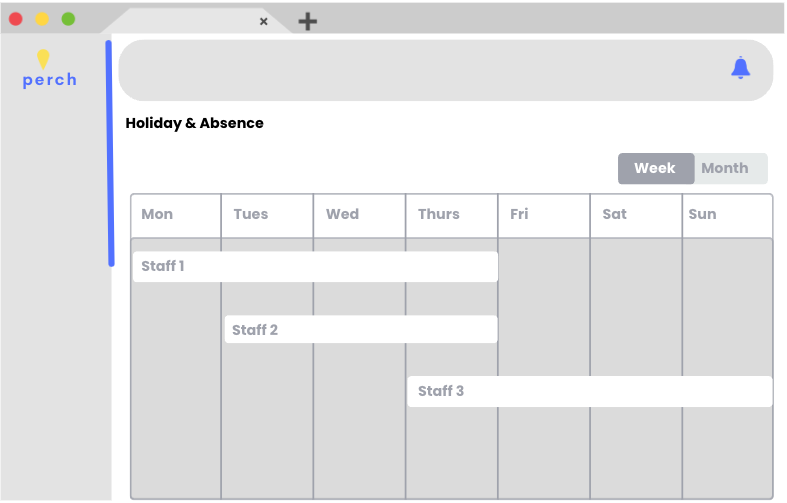The image size is (787, 503).
Task: Click the perch logo in sidebar
Action: click(x=50, y=69)
